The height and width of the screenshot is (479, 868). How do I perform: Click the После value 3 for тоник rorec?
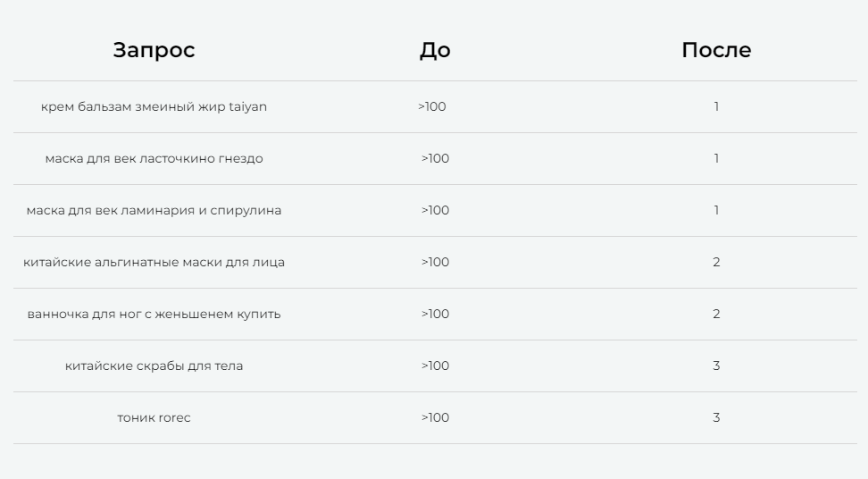pyautogui.click(x=716, y=417)
